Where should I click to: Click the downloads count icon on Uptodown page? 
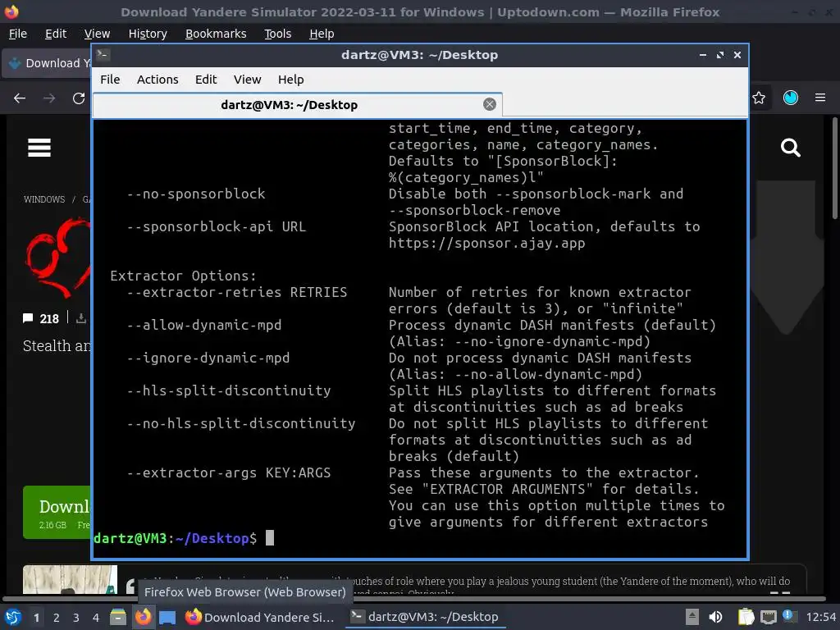(x=81, y=318)
